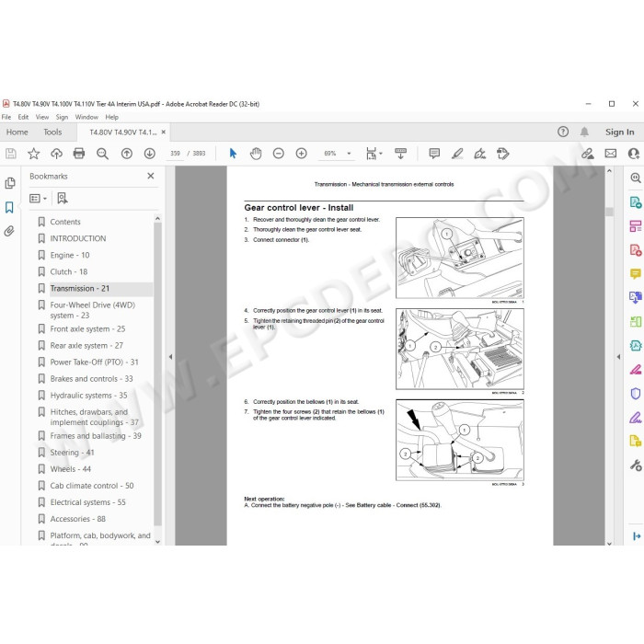Image resolution: width=644 pixels, height=644 pixels.
Task: Open the INTRODUCTION bookmark
Action: point(78,238)
